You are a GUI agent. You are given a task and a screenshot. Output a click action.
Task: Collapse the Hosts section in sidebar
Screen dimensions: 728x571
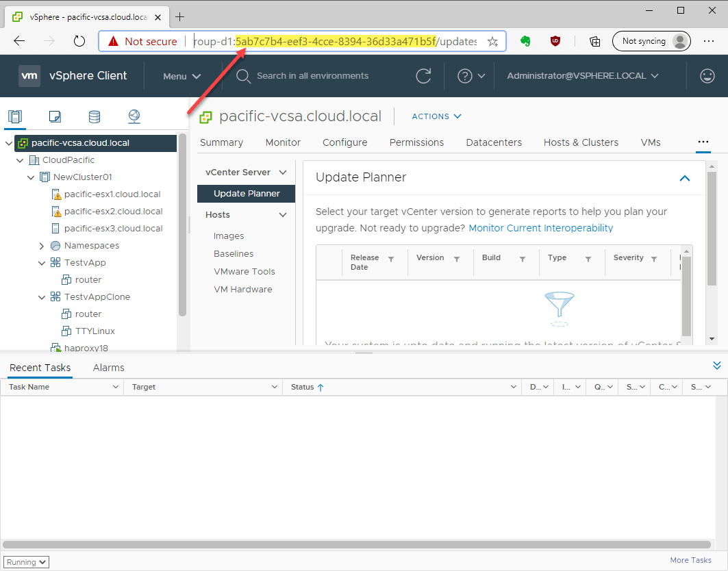[283, 215]
